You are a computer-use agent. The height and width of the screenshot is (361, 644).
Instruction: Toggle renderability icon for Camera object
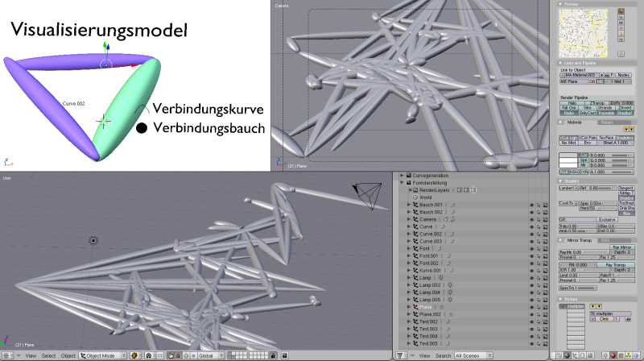click(545, 219)
